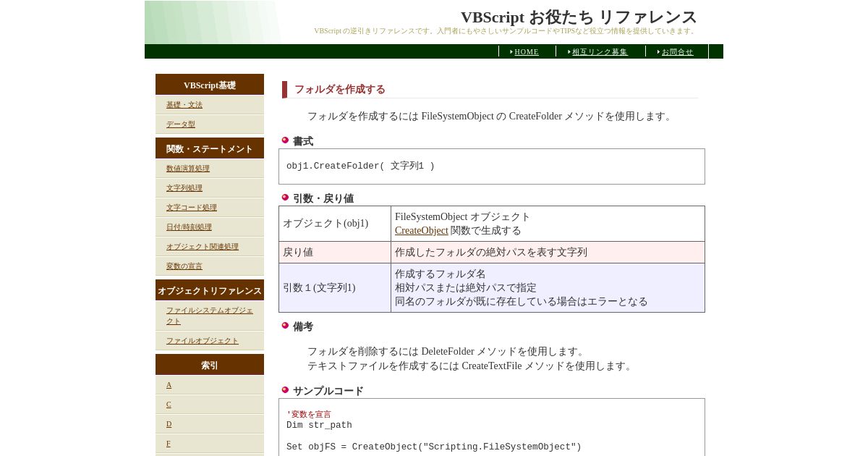Click the フォルダを作成する page heading

pyautogui.click(x=340, y=90)
